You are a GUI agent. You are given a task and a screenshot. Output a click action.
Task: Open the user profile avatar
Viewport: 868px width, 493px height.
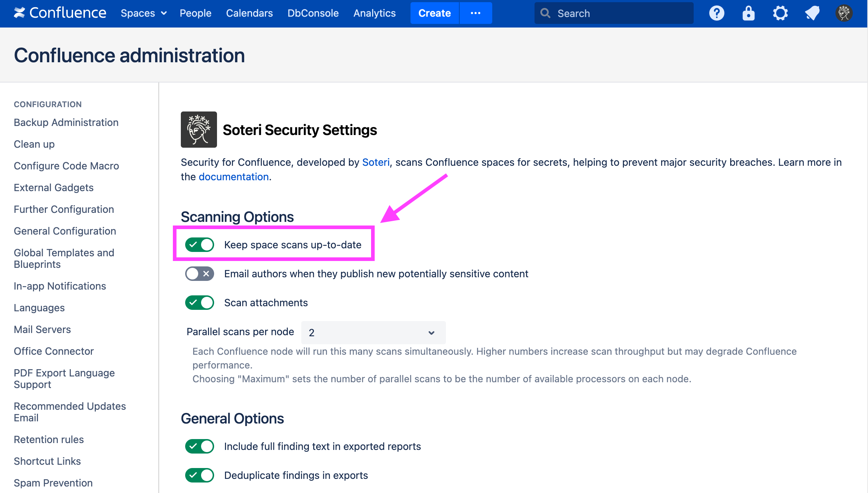(844, 13)
